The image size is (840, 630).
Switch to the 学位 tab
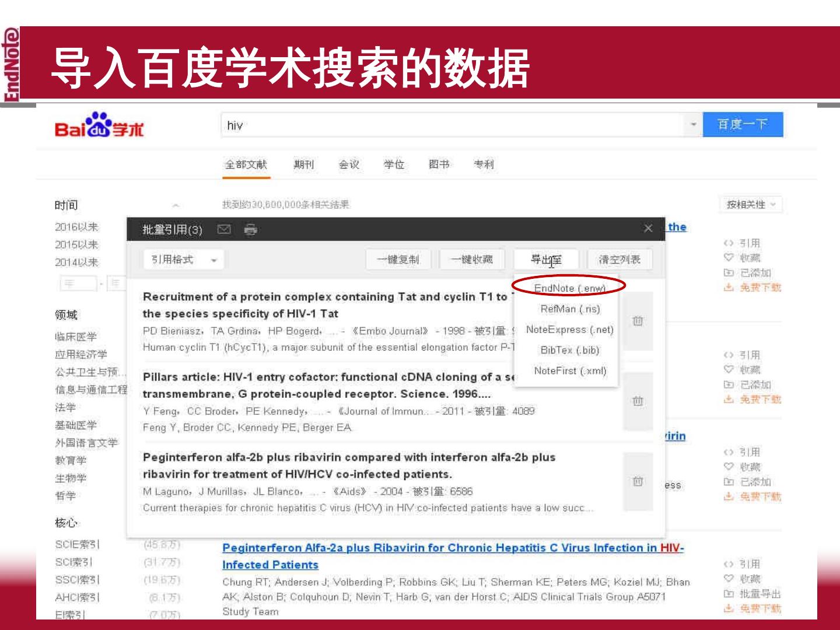[394, 164]
